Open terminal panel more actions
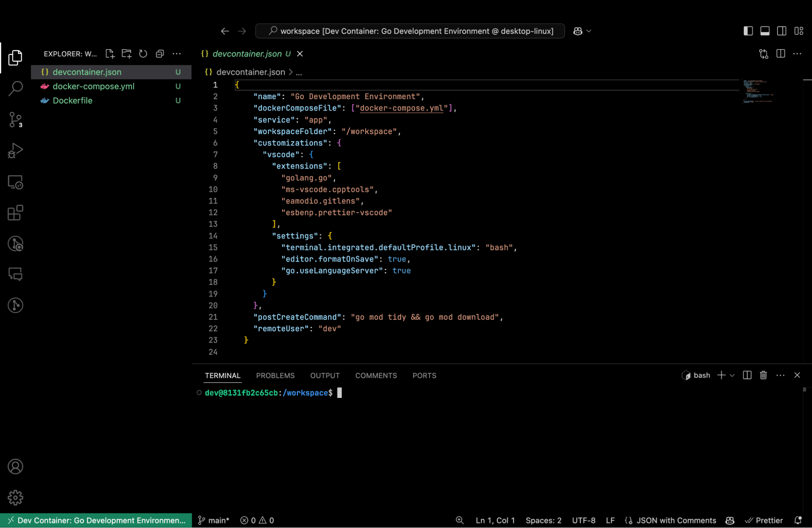This screenshot has height=528, width=812. point(780,375)
